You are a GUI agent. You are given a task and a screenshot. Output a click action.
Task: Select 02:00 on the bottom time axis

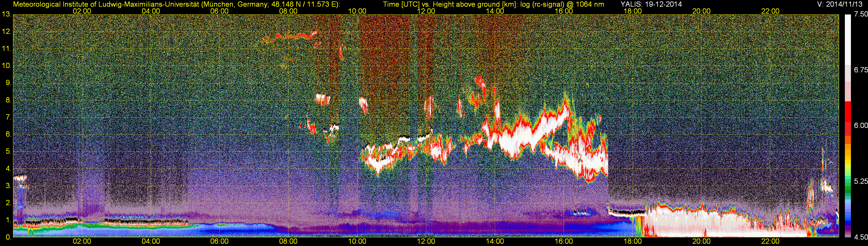tap(82, 242)
